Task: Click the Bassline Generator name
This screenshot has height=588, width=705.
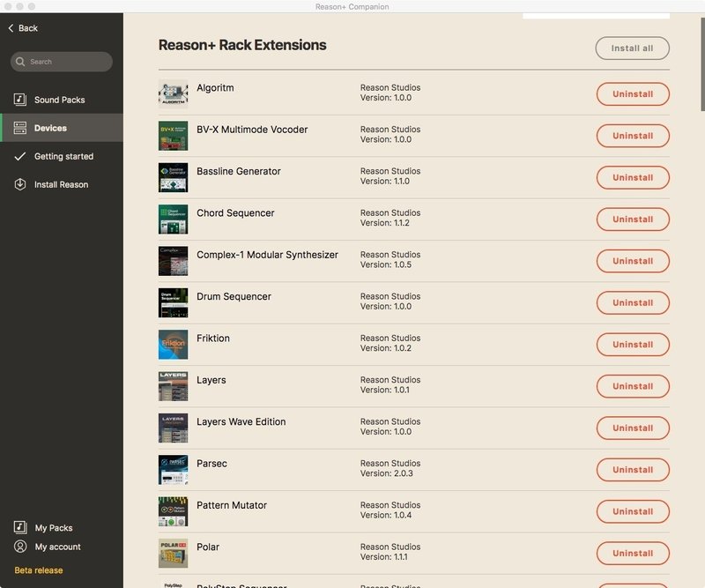Action: coord(238,171)
